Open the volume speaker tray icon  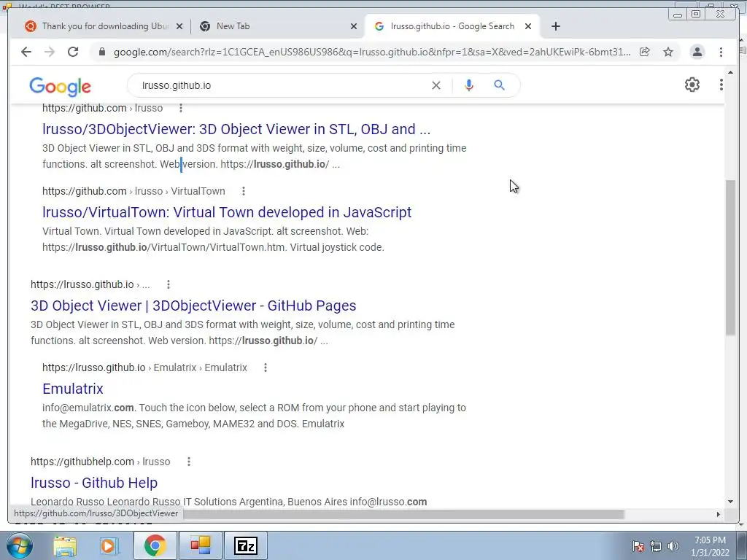673,546
